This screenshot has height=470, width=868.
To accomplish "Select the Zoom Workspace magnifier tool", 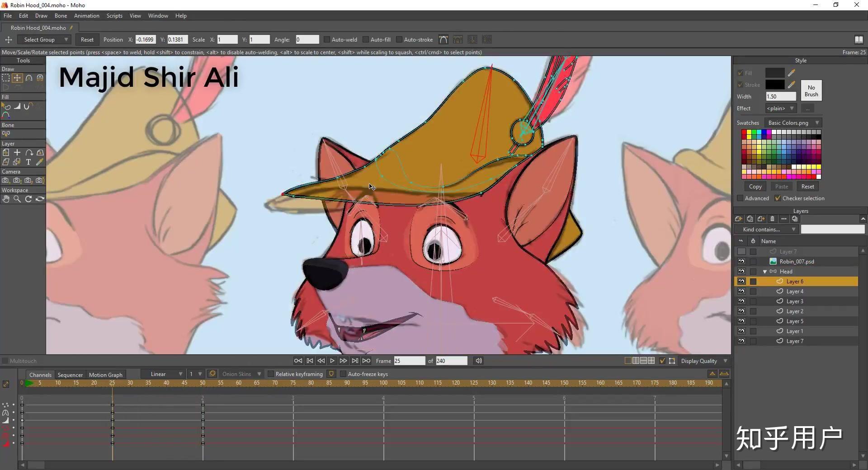I will pos(17,199).
